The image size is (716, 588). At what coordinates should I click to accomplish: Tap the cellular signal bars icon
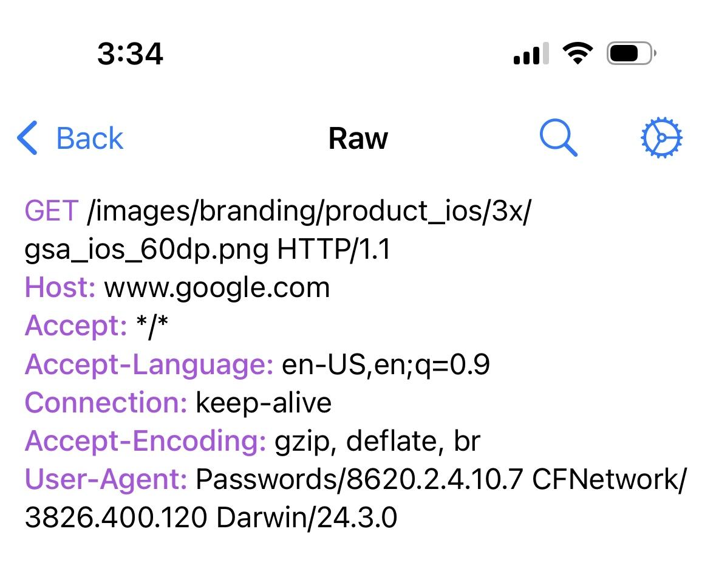coord(531,53)
